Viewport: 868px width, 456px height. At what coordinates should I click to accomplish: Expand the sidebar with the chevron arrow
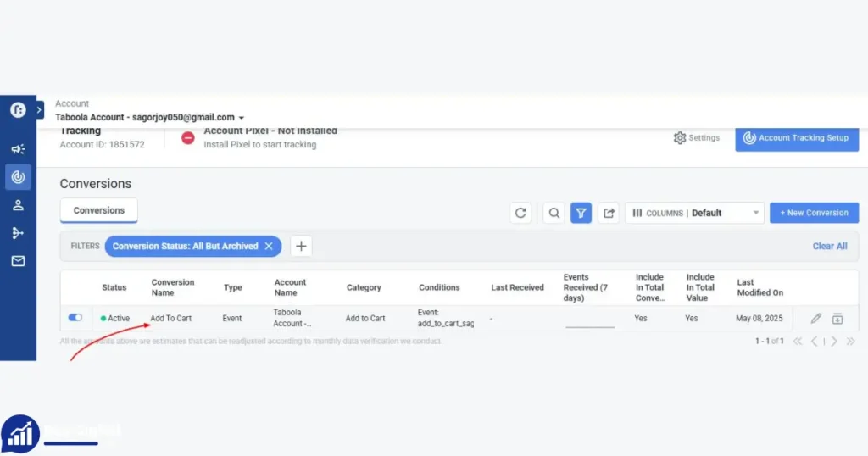click(x=39, y=110)
